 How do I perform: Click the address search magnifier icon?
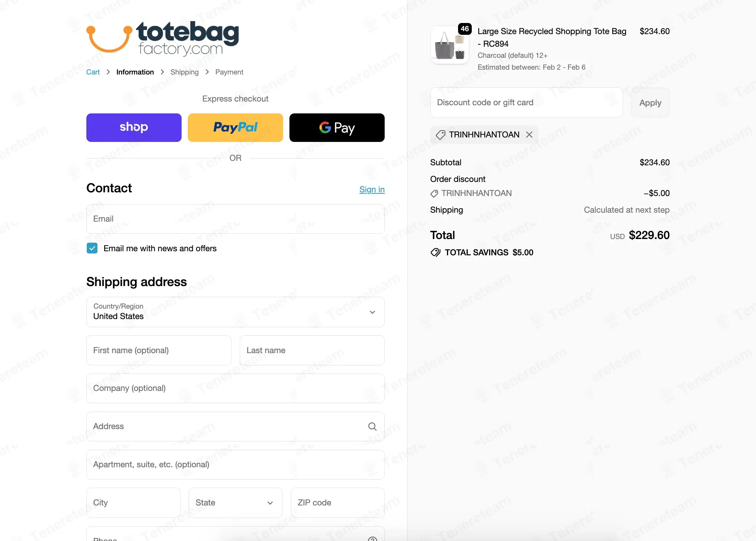coord(372,427)
